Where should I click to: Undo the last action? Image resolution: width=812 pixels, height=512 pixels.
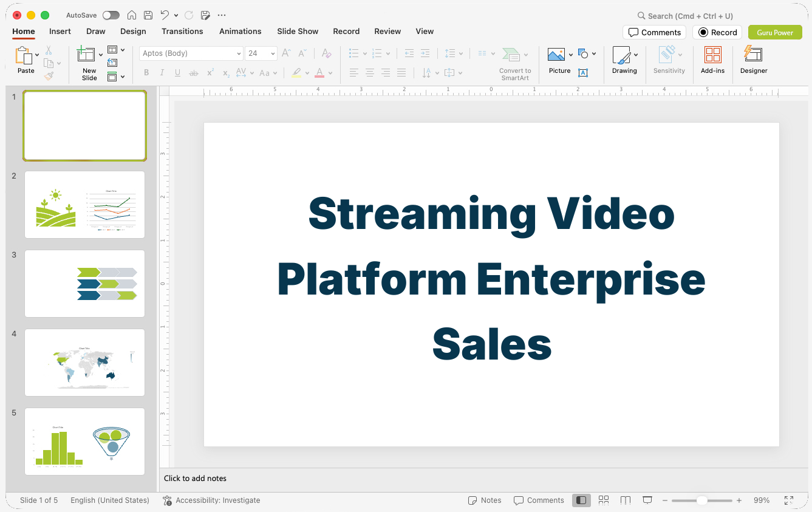point(165,15)
